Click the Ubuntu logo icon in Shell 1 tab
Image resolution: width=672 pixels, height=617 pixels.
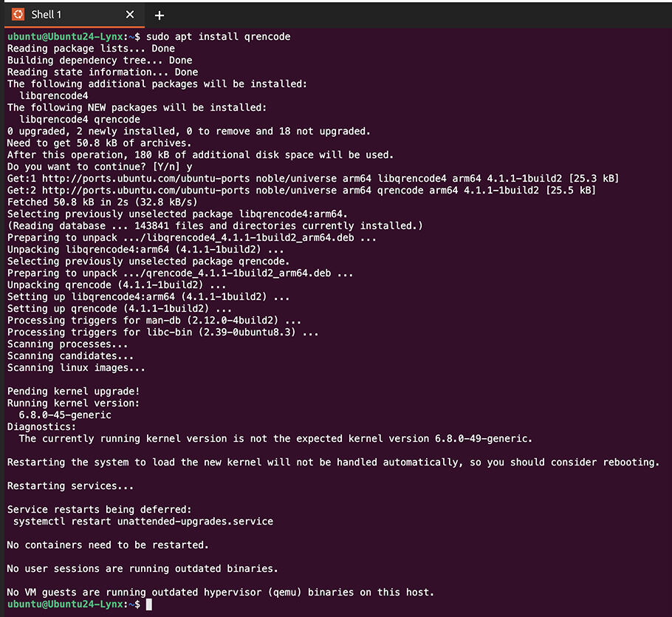coord(18,15)
